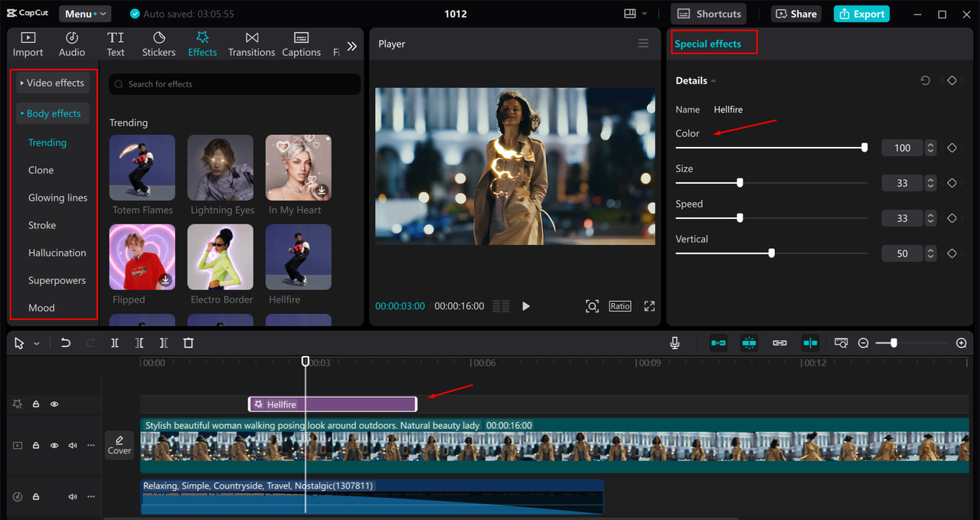Split the clip at the playhead

(x=115, y=343)
